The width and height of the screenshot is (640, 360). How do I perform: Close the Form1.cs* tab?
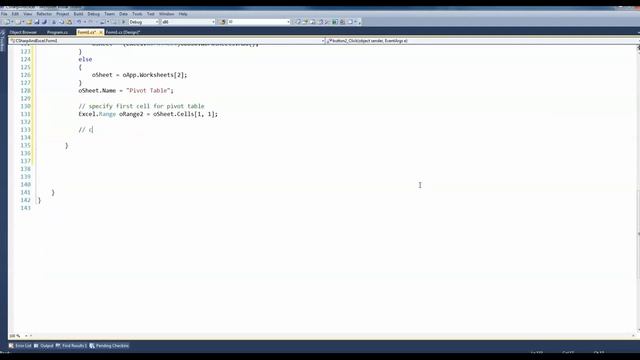101,32
